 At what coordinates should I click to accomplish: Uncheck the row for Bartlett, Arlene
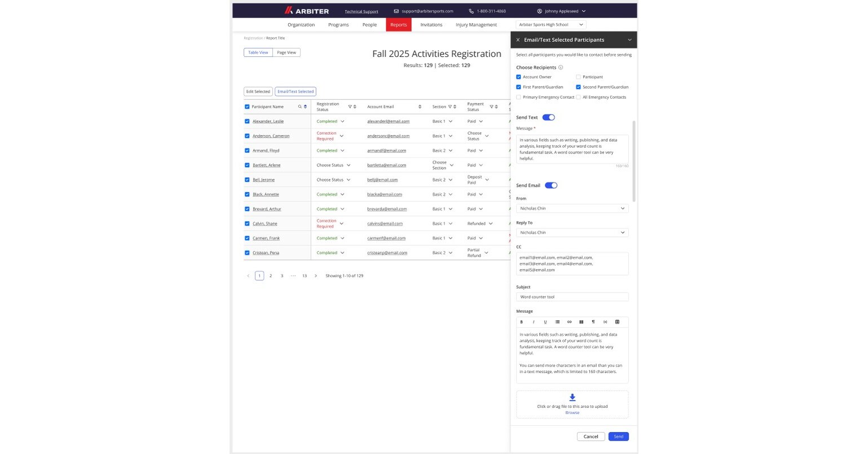tap(247, 165)
